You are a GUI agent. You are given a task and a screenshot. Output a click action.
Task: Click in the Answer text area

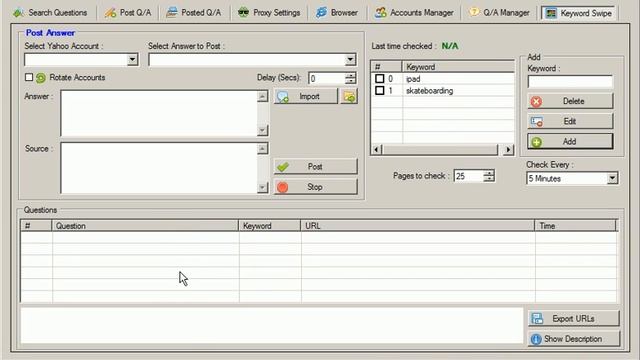pyautogui.click(x=159, y=113)
